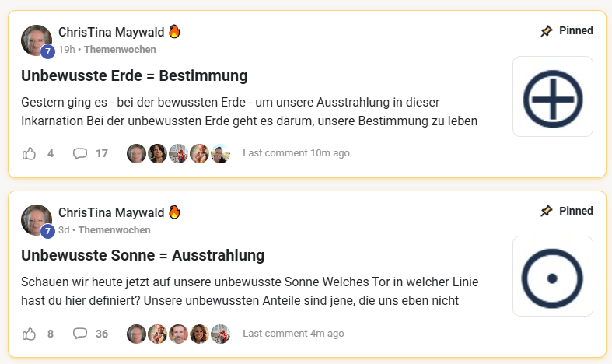This screenshot has width=612, height=364.
Task: View ChrisTina Maywald profile name in second post
Action: [111, 212]
